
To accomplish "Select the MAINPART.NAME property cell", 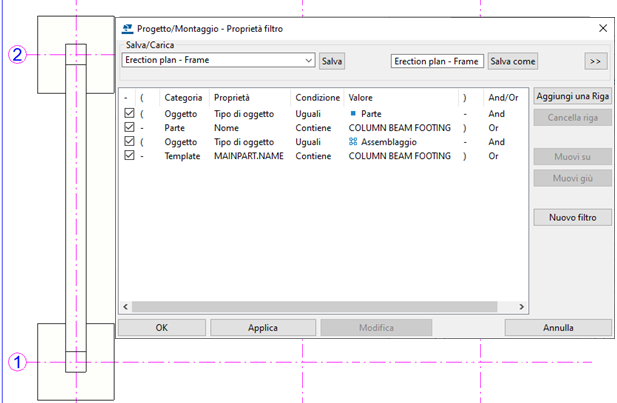I will [x=249, y=156].
